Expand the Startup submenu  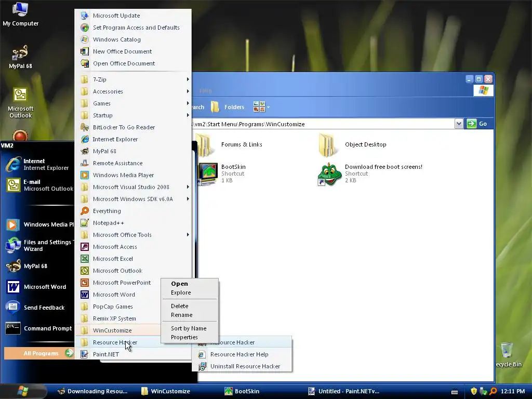tap(133, 115)
